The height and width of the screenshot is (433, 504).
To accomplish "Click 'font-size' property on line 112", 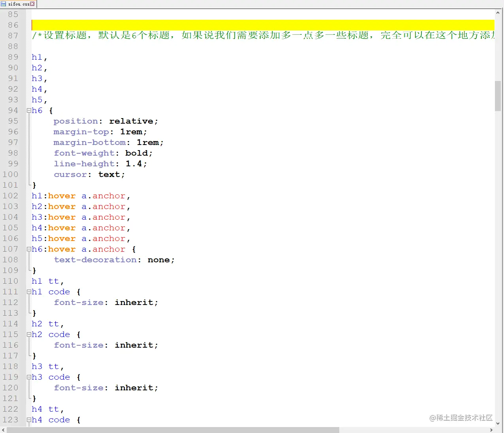I will [79, 303].
